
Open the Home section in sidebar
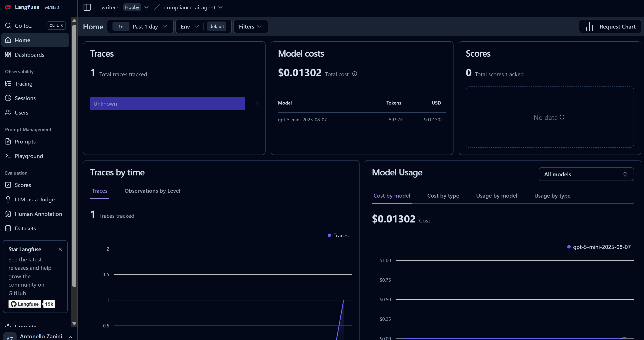[23, 40]
